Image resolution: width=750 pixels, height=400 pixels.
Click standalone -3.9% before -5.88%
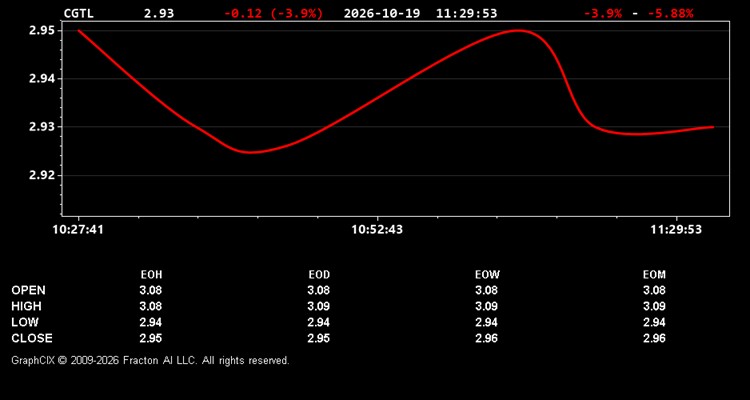tap(603, 13)
